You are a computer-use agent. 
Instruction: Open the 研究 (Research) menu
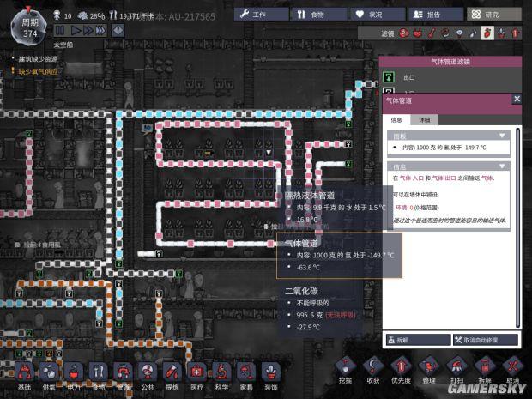coord(494,15)
